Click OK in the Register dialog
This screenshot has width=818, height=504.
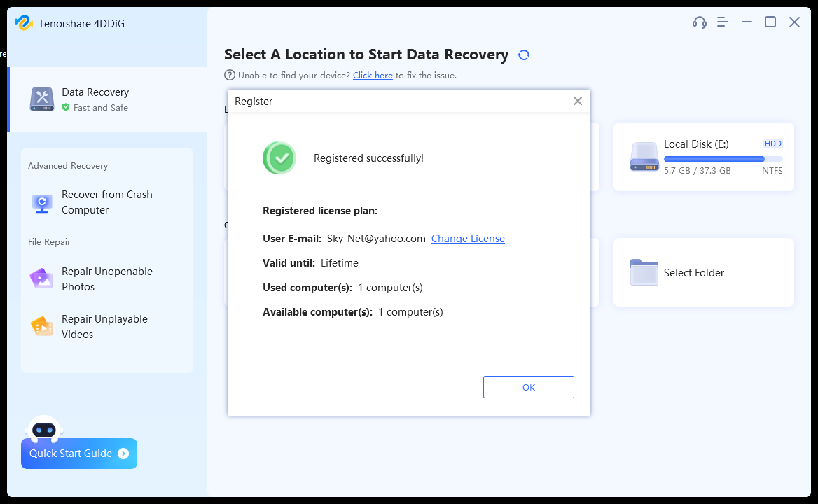[529, 387]
